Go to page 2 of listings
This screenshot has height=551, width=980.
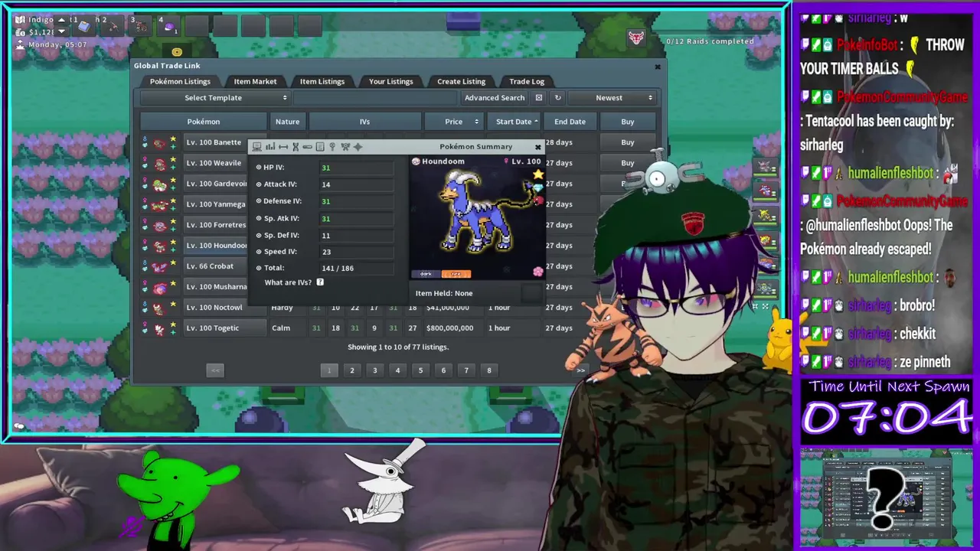(x=352, y=370)
